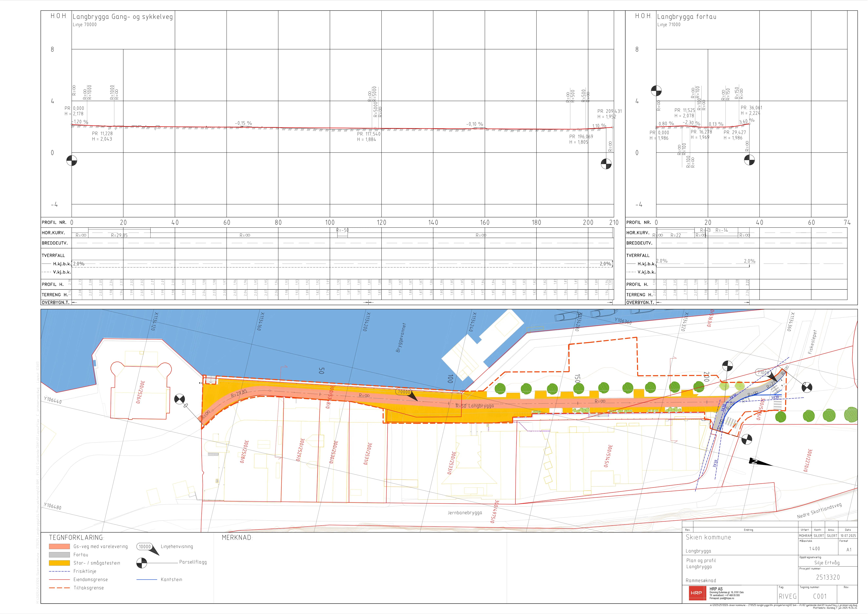The image size is (868, 614).
Task: Click the drawing number 'C001'
Action: [820, 597]
